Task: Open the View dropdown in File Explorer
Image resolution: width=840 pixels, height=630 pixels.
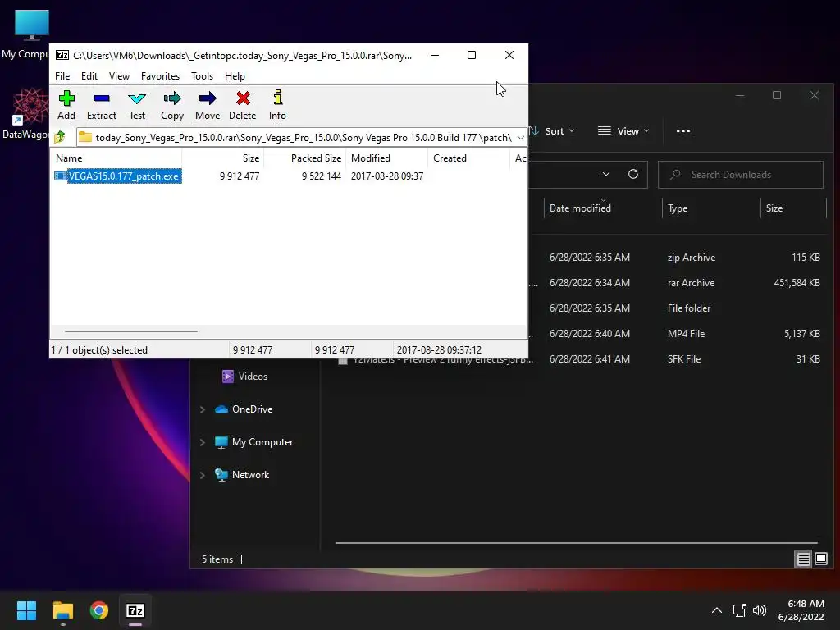Action: point(623,130)
